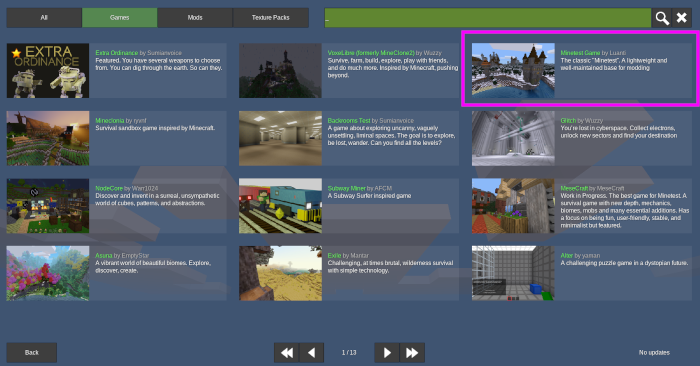The height and width of the screenshot is (366, 700).
Task: Open Extra Ordinance thumbnail image
Action: click(x=48, y=71)
